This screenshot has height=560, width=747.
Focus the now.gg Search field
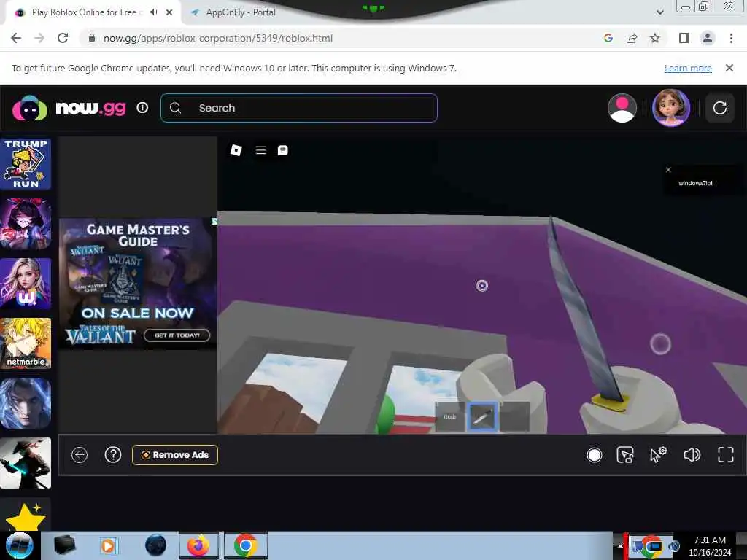pos(299,108)
